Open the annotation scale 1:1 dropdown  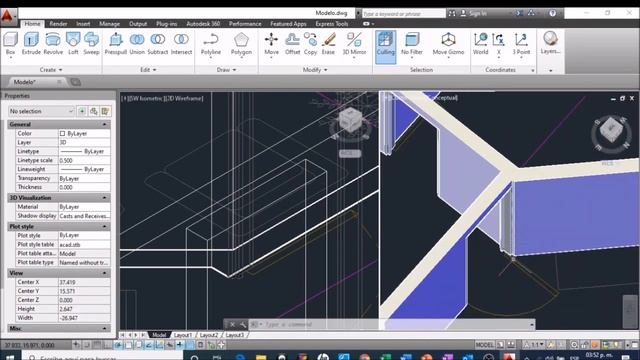pyautogui.click(x=535, y=345)
